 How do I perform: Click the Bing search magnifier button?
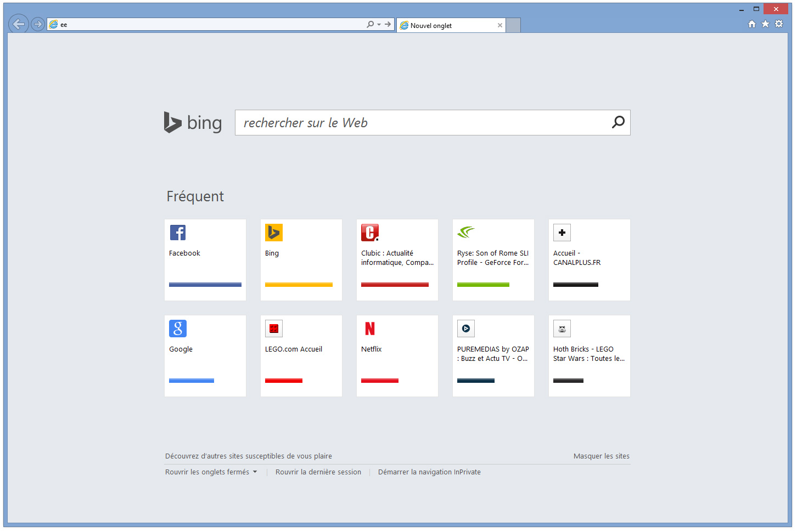[x=619, y=122]
